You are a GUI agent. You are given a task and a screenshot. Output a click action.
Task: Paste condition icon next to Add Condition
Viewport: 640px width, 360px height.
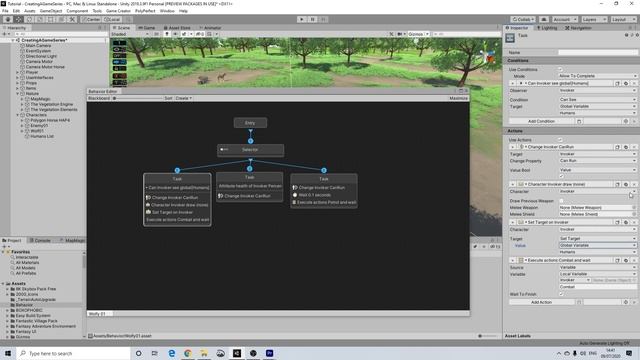(x=579, y=121)
